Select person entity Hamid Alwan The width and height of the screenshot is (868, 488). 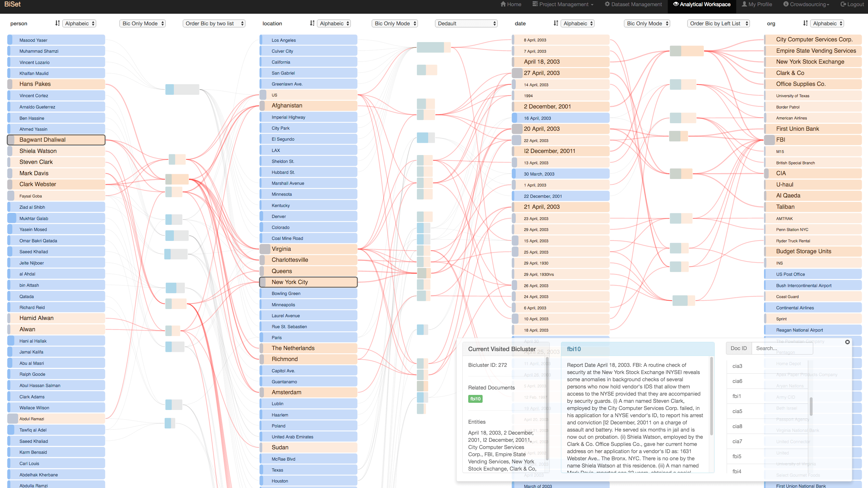coord(56,318)
